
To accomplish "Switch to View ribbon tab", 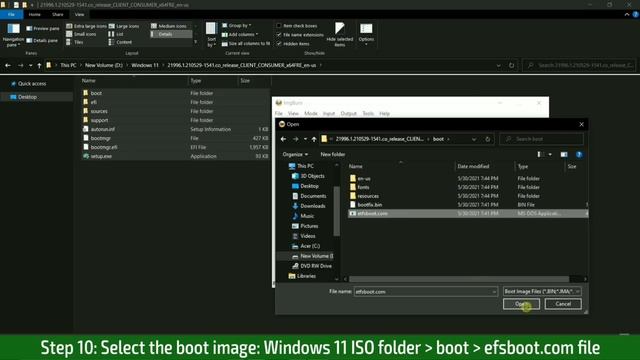I will click(79, 14).
